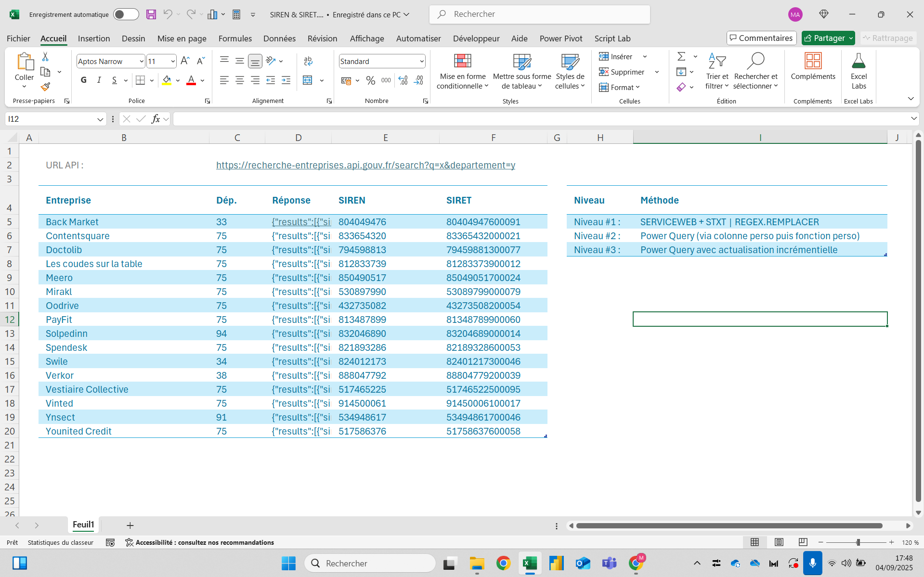
Task: Click the Cut scissors icon
Action: coord(45,57)
